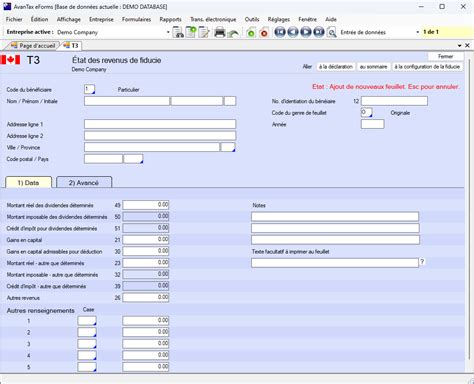Click the Adresse ligne 2 field
The height and width of the screenshot is (384, 474).
point(160,136)
